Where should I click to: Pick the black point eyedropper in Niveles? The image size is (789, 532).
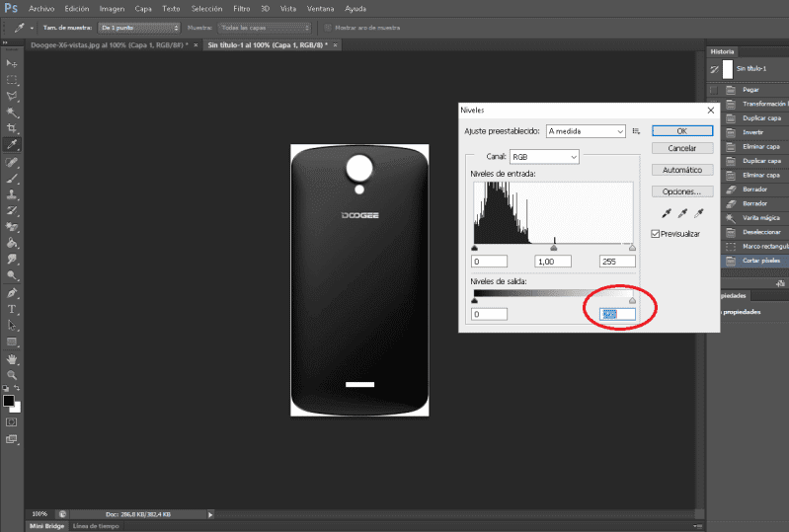[x=667, y=213]
